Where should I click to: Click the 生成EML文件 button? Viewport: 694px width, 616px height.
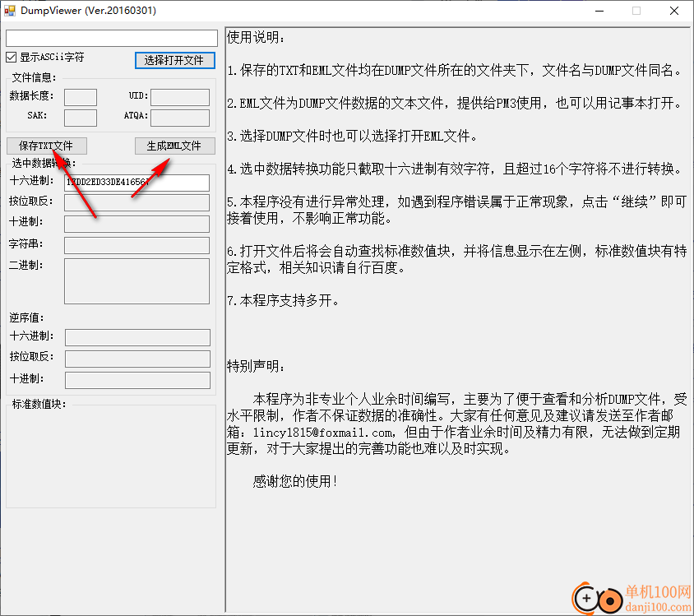tap(175, 146)
